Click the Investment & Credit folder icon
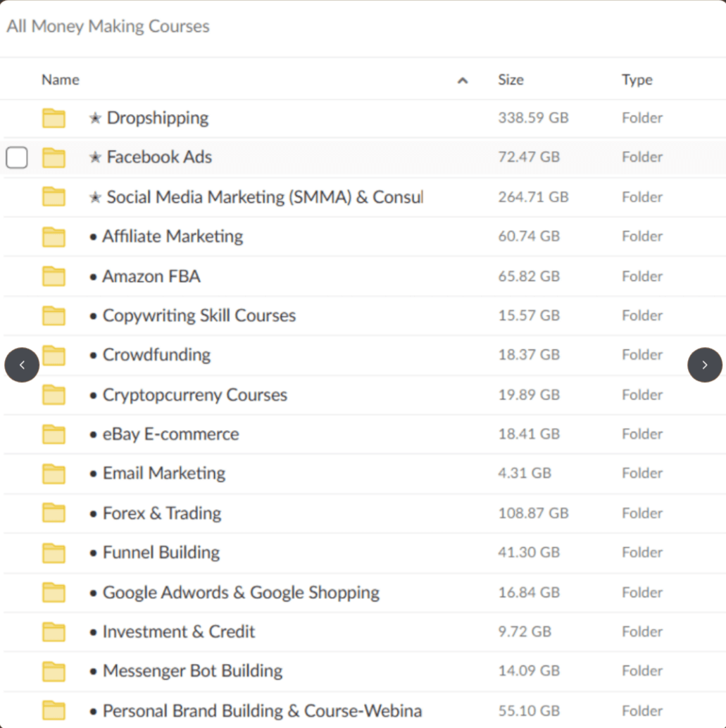Screen dimensions: 726x728 coord(54,632)
